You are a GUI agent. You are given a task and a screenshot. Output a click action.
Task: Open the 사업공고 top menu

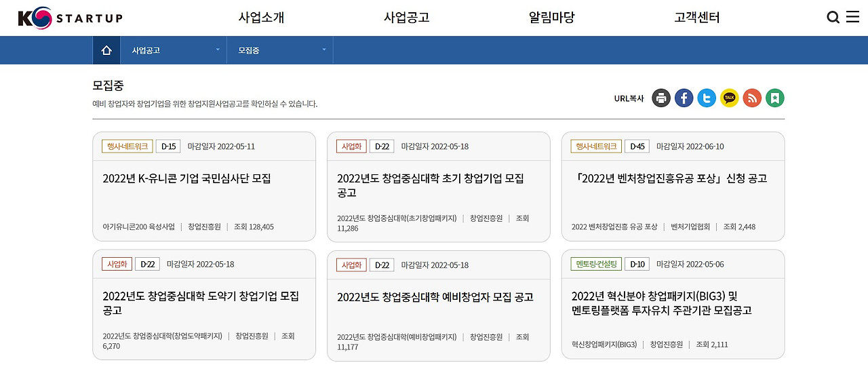coord(406,18)
